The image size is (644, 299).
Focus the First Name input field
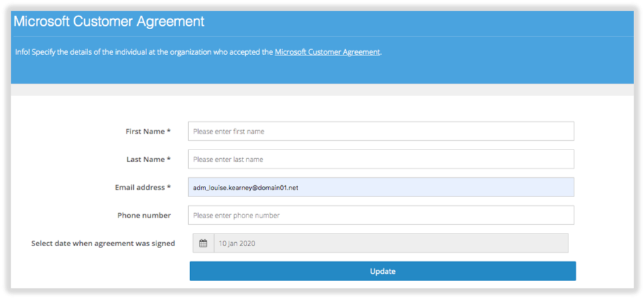coord(381,131)
